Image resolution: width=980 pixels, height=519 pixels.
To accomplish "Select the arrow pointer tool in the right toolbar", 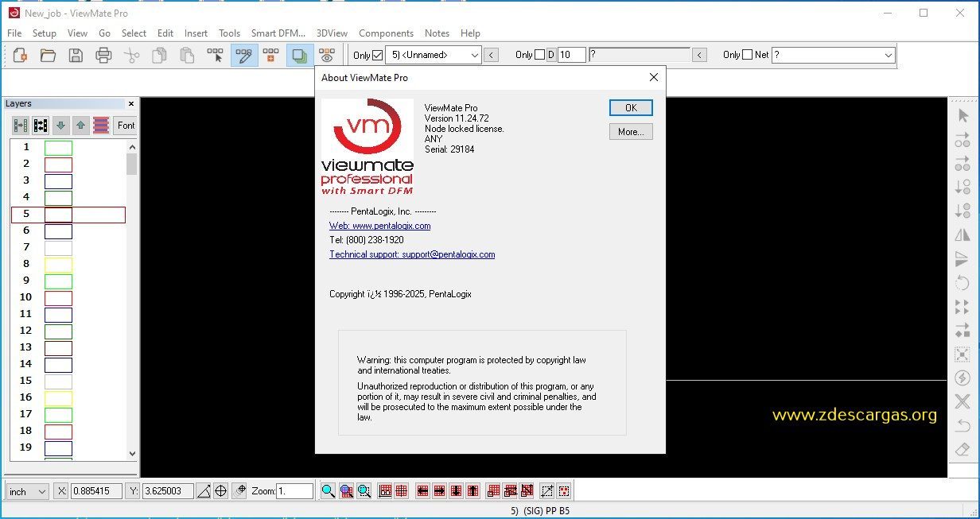I will (x=962, y=116).
